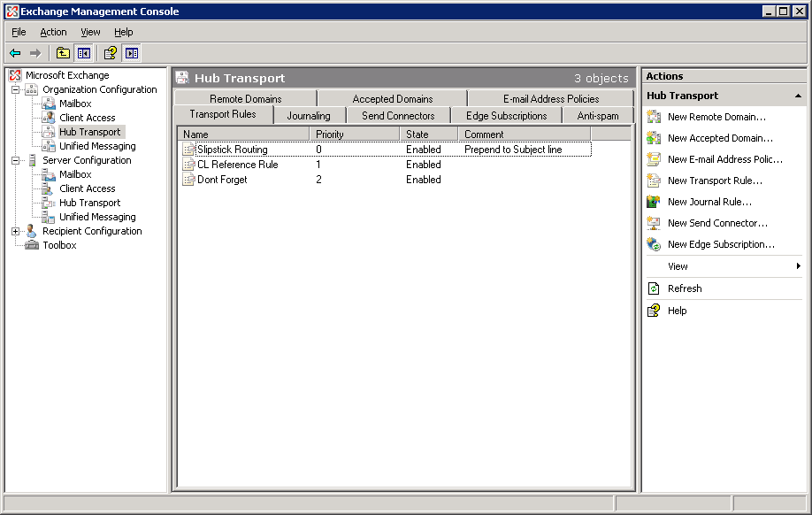812x515 pixels.
Task: Click New Edge Subscription action link
Action: (722, 244)
